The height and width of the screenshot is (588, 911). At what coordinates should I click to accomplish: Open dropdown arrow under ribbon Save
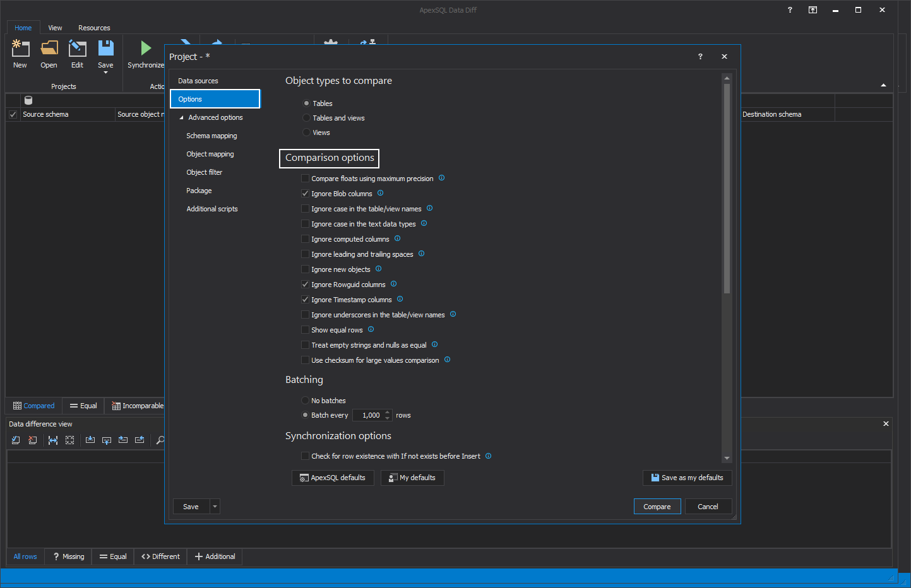105,73
